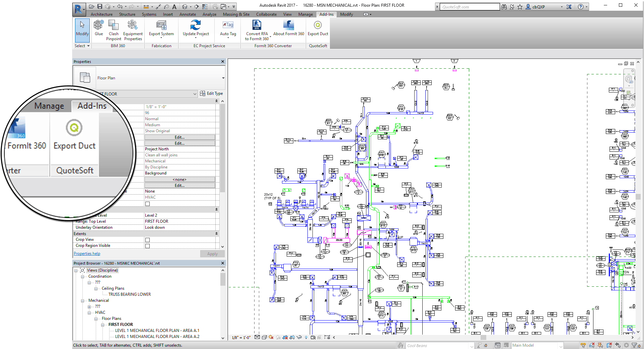644x349 pixels.
Task: Enable the Crop View checkbox
Action: point(147,239)
